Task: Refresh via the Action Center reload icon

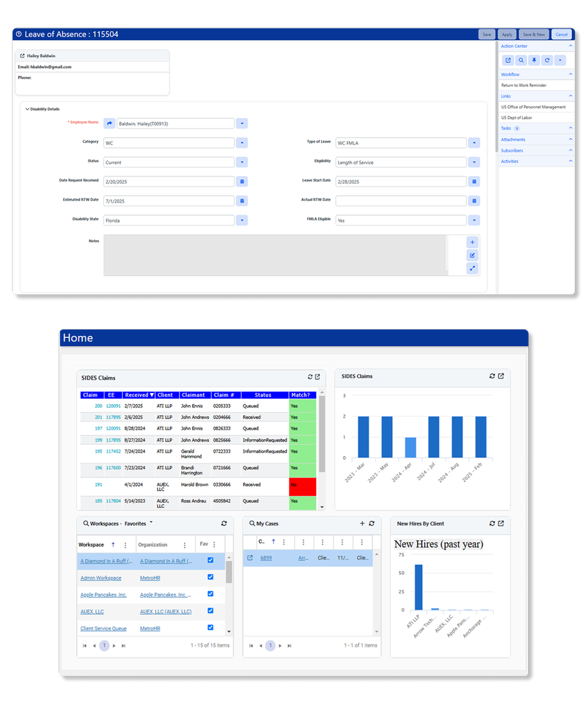Action: click(x=547, y=60)
